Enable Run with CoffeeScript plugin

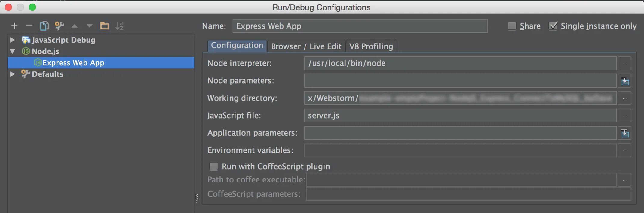[214, 166]
